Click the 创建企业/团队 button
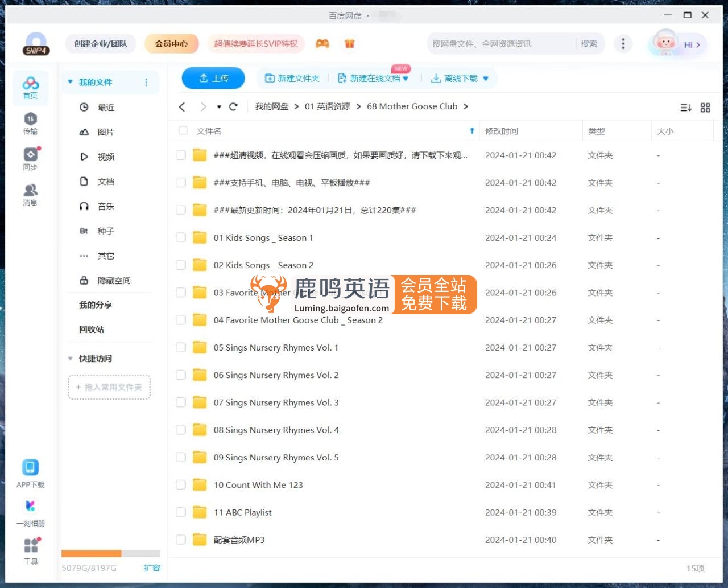Viewport: 728px width, 588px height. [101, 44]
